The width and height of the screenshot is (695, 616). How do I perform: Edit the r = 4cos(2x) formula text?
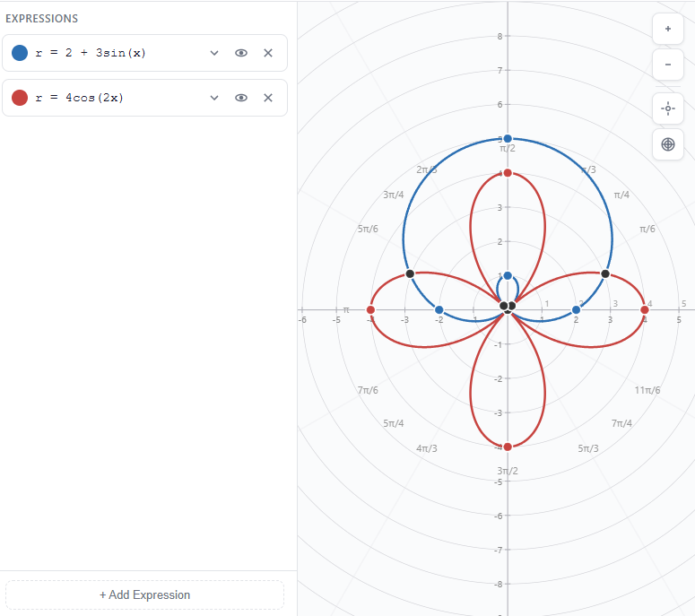coord(79,98)
